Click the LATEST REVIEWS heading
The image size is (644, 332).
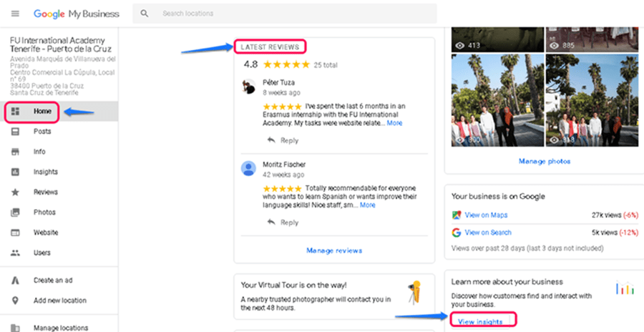(x=270, y=47)
